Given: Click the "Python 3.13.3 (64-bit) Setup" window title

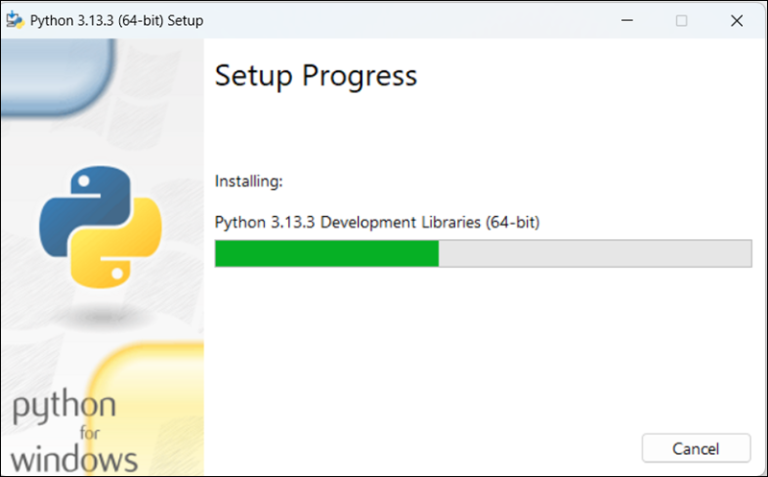Looking at the screenshot, I should (116, 20).
